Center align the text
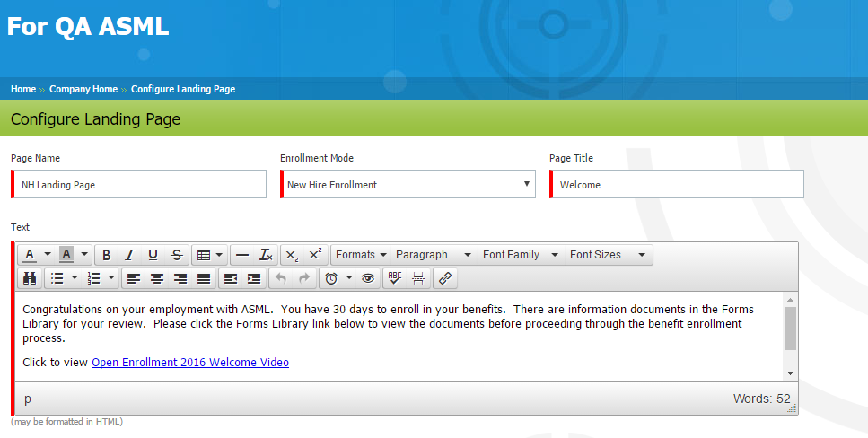Image resolution: width=868 pixels, height=438 pixels. [x=157, y=278]
